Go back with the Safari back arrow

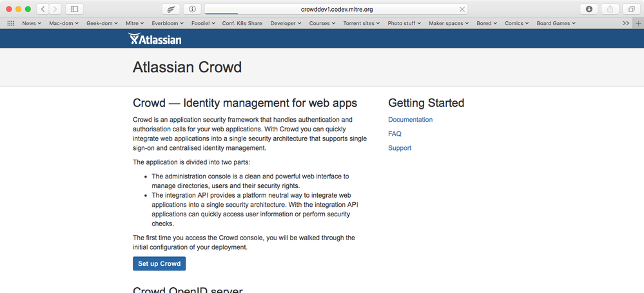tap(43, 9)
